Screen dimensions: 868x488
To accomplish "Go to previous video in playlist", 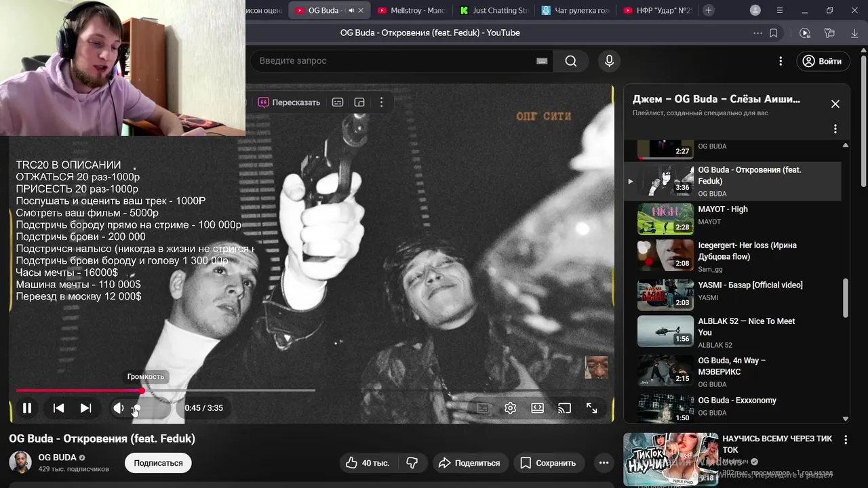I will point(59,408).
